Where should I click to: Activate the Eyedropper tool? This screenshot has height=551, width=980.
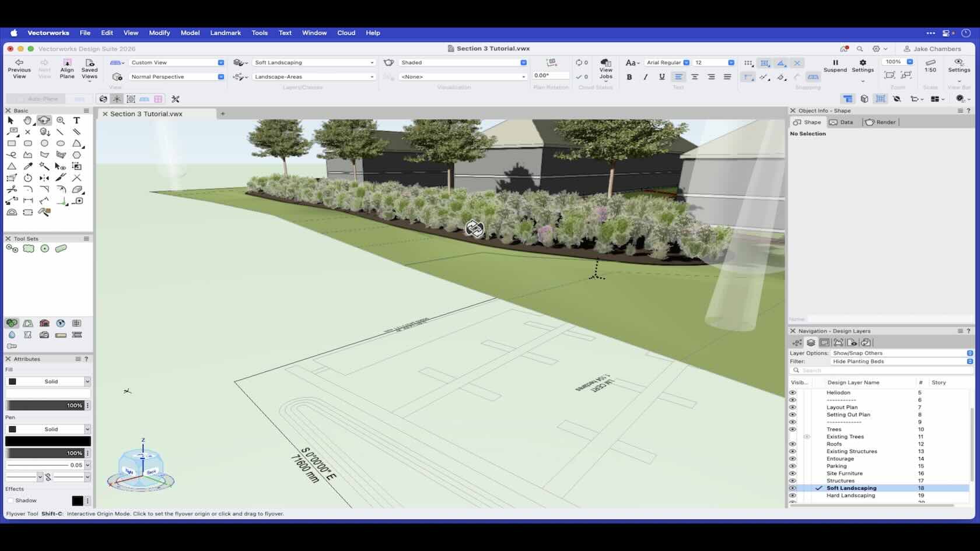(28, 166)
